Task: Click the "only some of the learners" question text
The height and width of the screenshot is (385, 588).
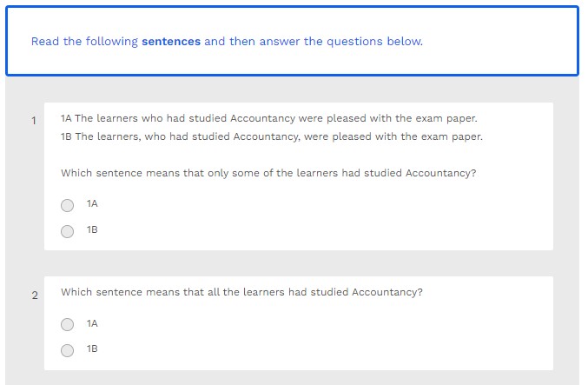Action: pos(268,173)
